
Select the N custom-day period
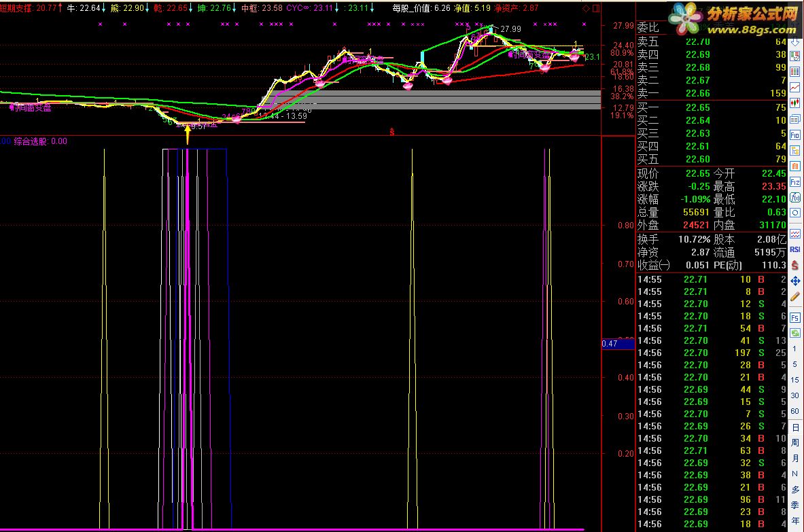coord(794,474)
